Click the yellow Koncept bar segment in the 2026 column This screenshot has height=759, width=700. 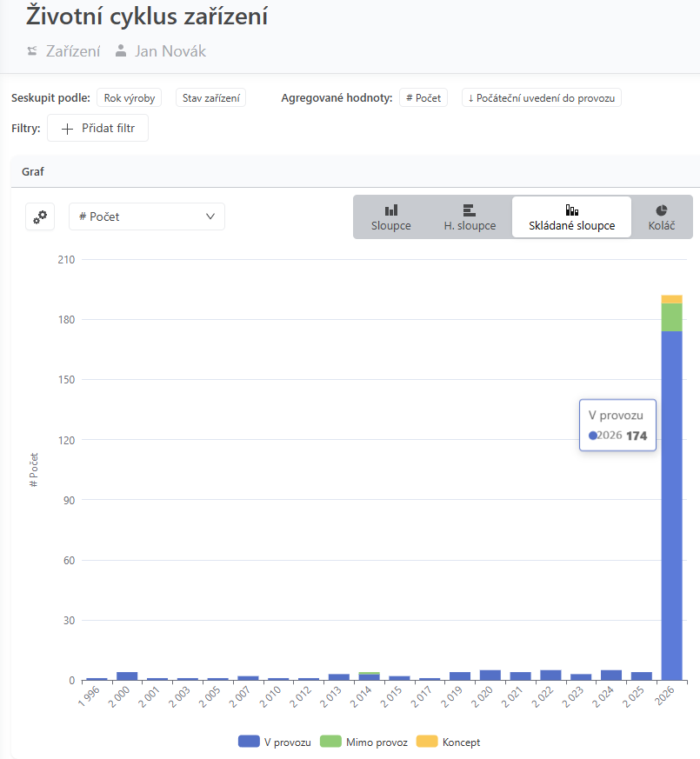(671, 299)
